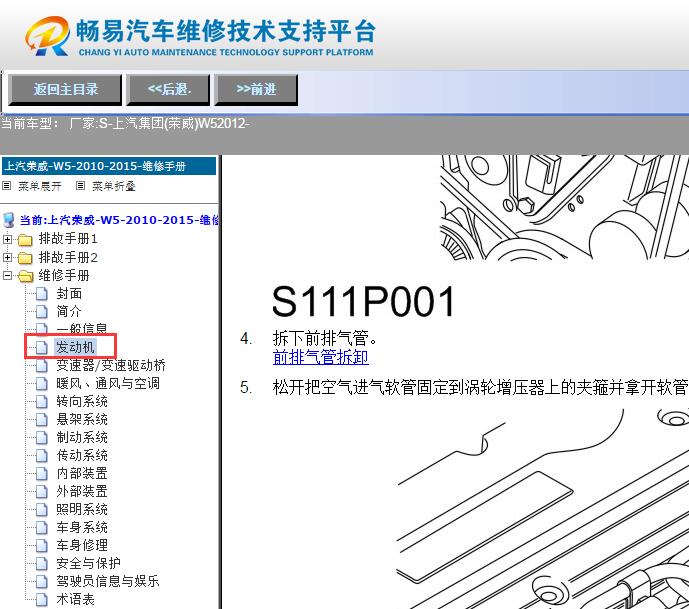Select the 排故手册2 tree label

(68, 257)
